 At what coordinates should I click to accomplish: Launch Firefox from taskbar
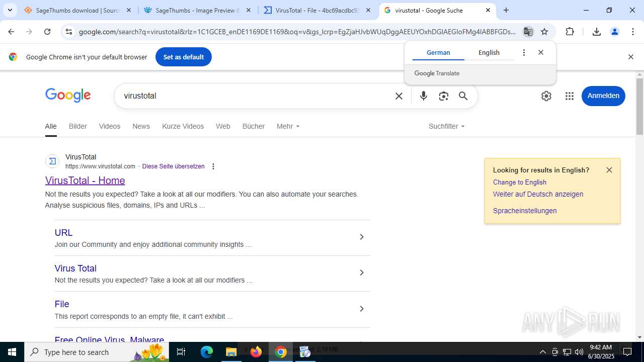click(x=256, y=352)
